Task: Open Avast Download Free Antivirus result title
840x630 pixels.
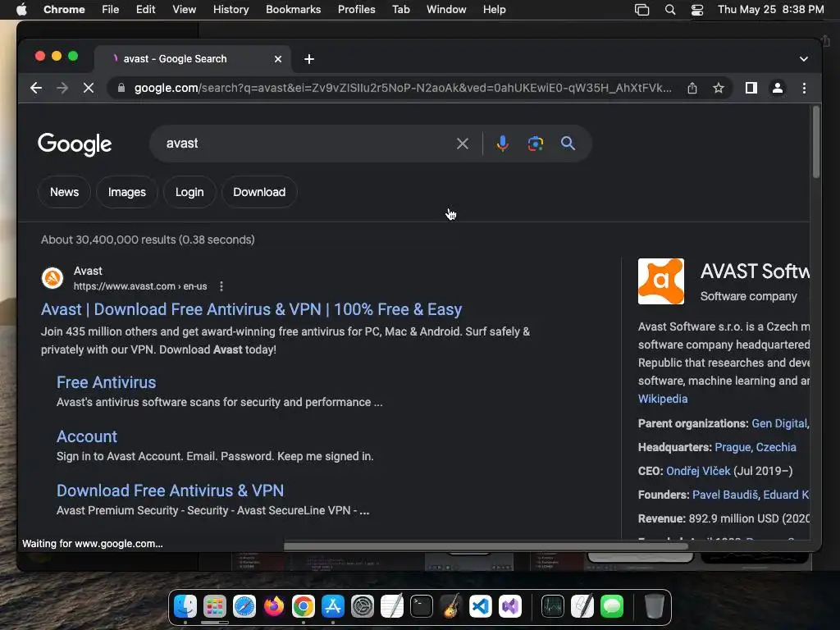Action: (251, 309)
